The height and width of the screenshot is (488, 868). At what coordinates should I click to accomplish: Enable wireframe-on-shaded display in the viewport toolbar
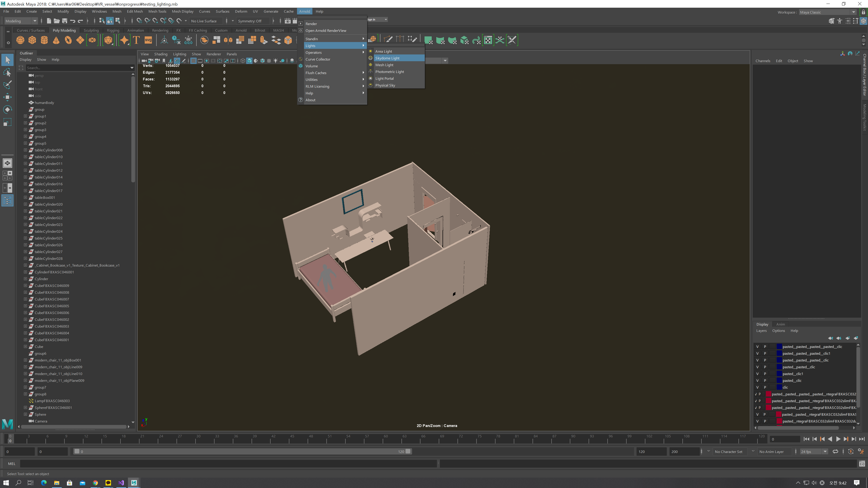(x=263, y=61)
